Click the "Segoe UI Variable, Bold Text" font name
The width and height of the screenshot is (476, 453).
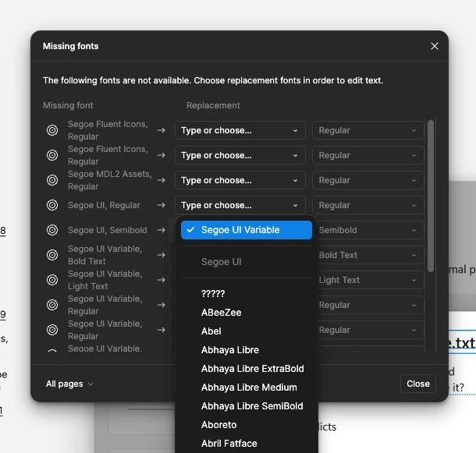[x=105, y=255]
